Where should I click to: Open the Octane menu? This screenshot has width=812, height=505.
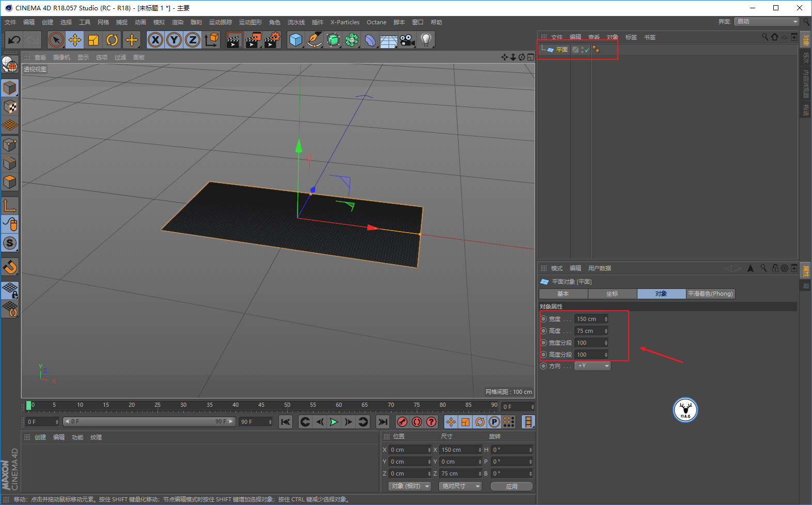(x=377, y=22)
